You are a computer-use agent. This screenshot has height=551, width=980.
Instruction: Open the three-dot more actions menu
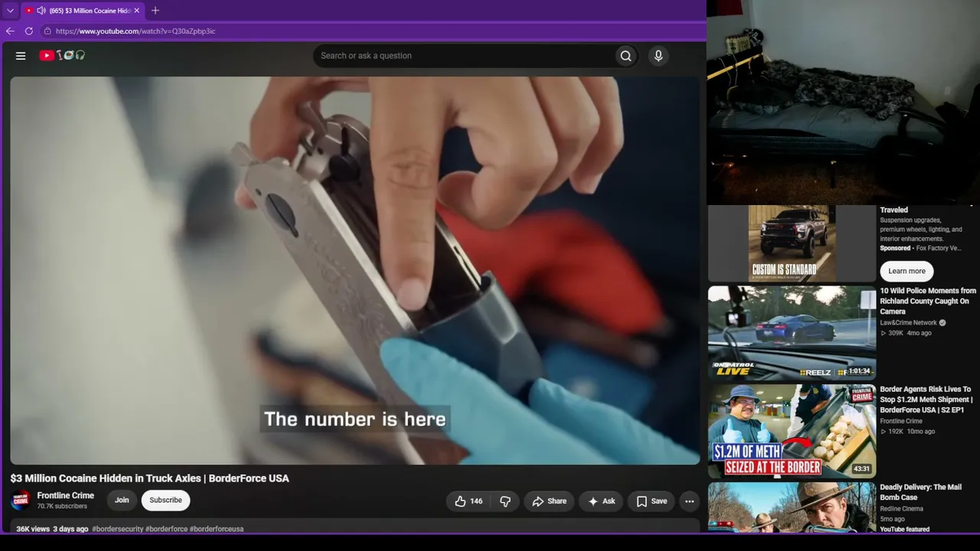690,501
